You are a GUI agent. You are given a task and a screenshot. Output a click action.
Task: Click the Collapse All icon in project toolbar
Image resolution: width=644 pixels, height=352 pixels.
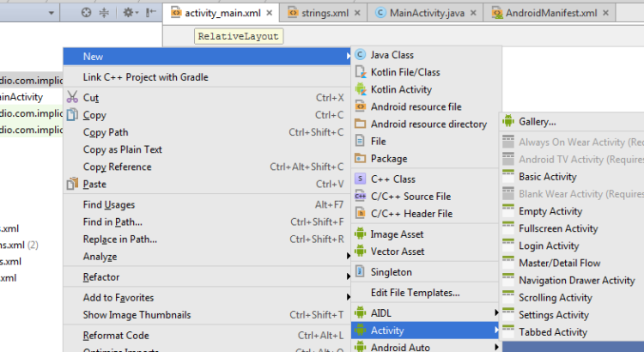(105, 13)
